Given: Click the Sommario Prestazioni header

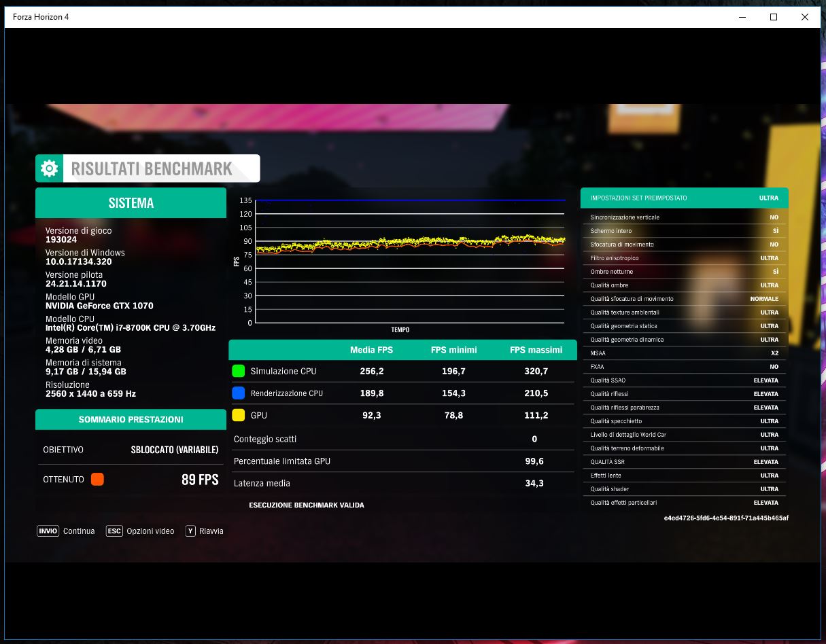Looking at the screenshot, I should (x=131, y=419).
